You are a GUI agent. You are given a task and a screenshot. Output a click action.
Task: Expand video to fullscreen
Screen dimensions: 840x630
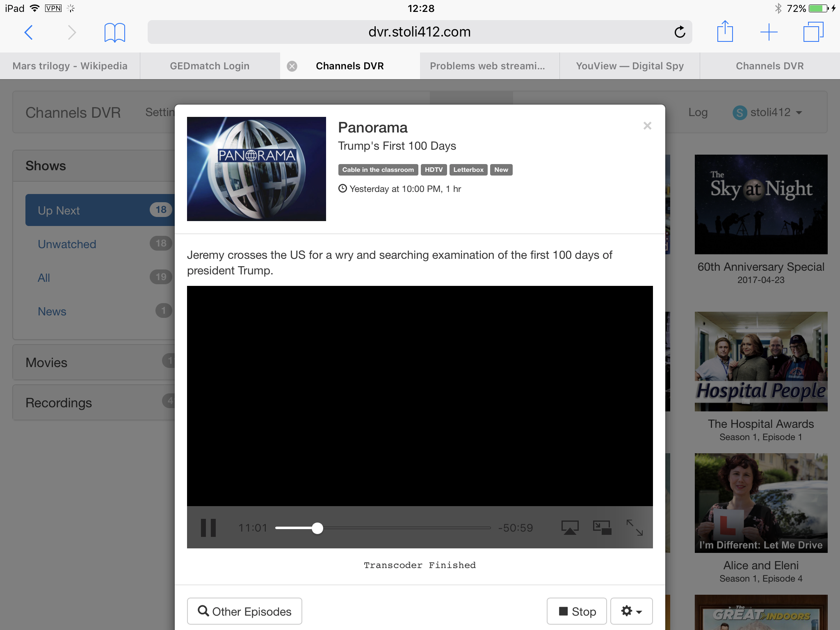635,528
